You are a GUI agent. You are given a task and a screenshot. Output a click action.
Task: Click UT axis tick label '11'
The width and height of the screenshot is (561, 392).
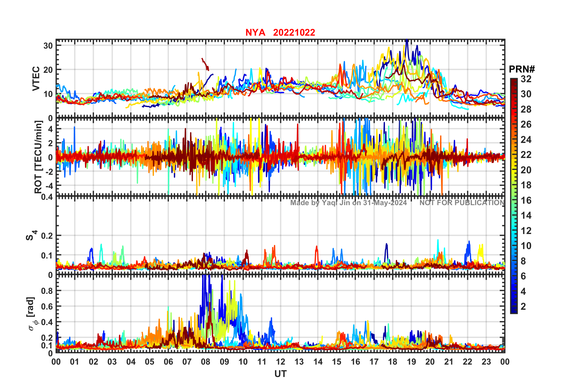click(x=262, y=362)
